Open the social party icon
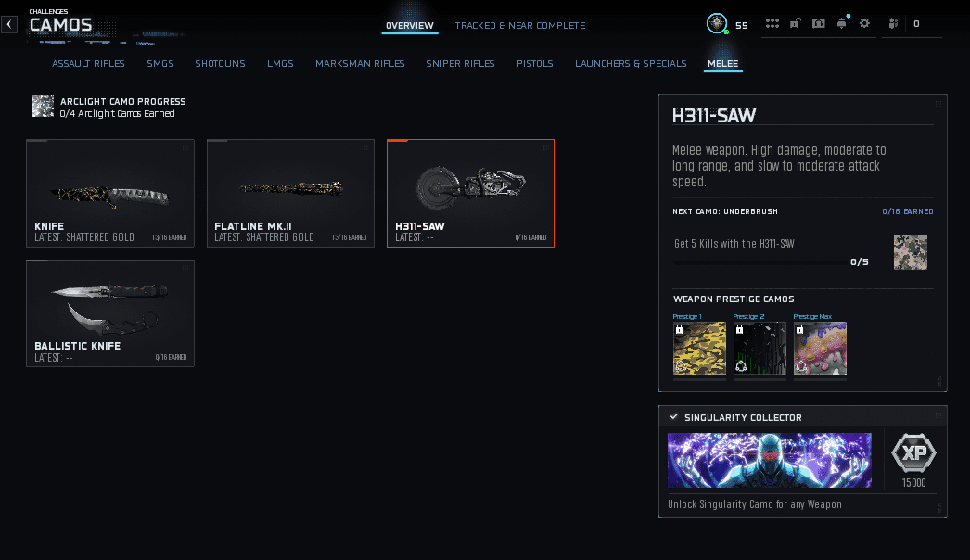The width and height of the screenshot is (970, 560). tap(893, 23)
